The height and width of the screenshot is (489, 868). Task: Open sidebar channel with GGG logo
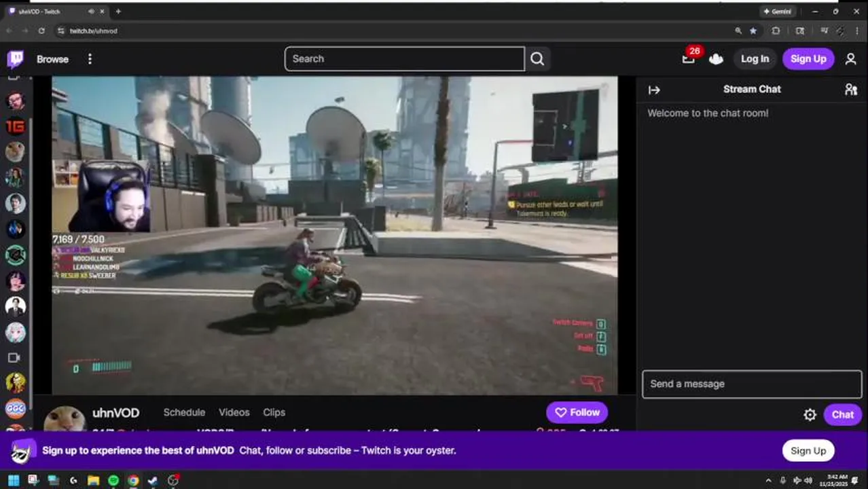click(x=15, y=408)
